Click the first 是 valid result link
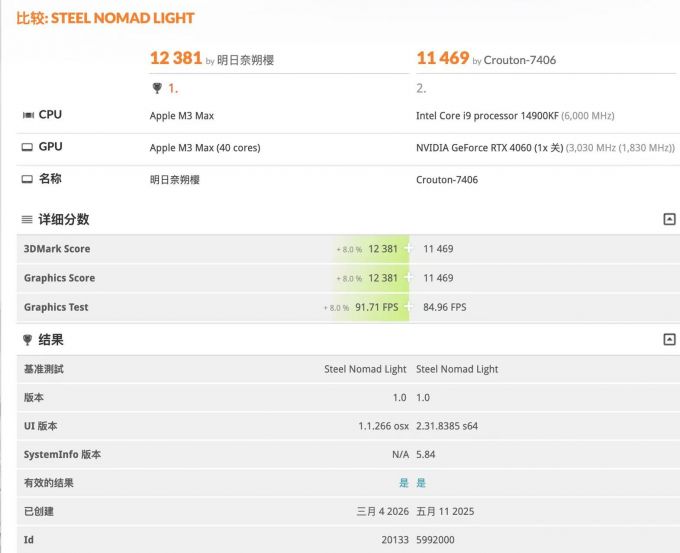Screen dimensions: 680x553 click(404, 483)
